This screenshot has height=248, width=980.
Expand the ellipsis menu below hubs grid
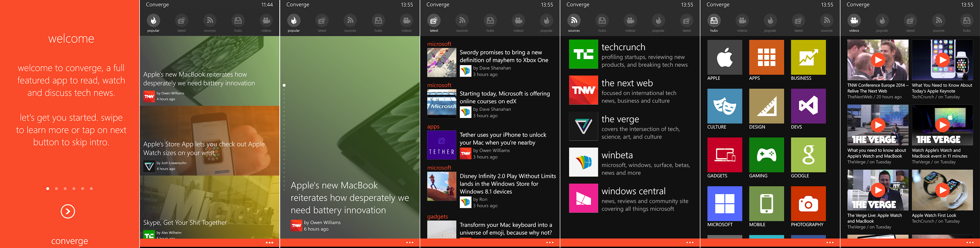pyautogui.click(x=830, y=242)
